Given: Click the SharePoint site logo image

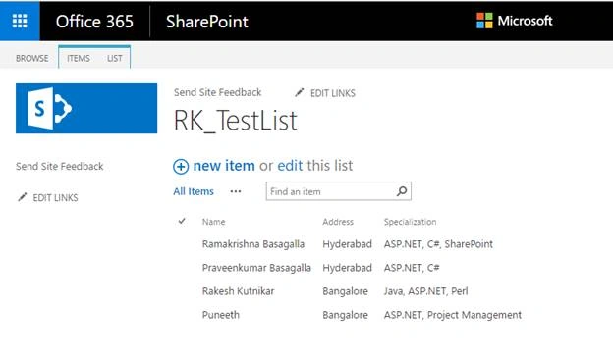Looking at the screenshot, I should (x=86, y=108).
